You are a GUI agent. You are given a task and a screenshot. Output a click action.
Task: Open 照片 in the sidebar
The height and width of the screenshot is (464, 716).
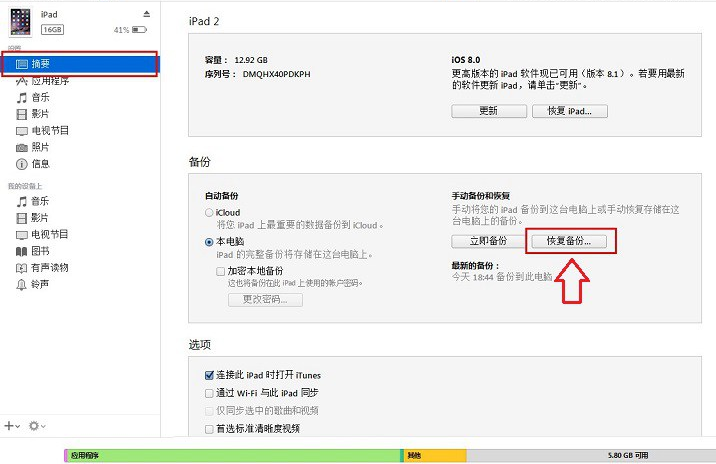(x=40, y=147)
